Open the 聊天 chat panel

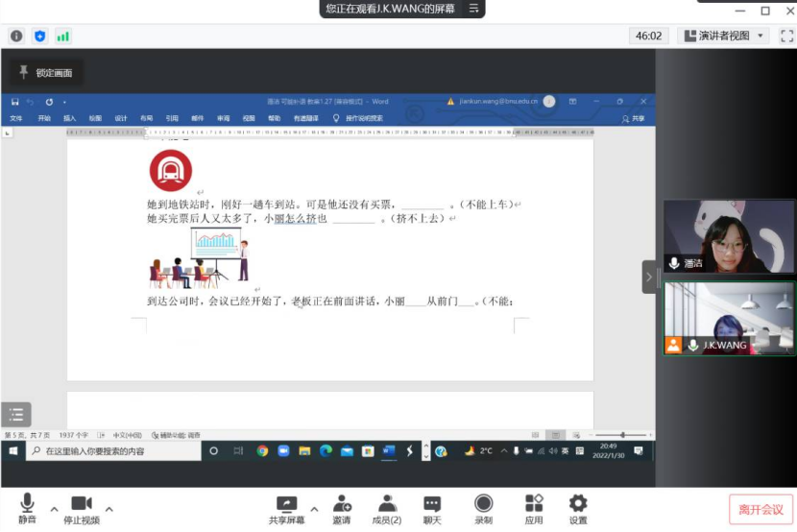point(432,507)
